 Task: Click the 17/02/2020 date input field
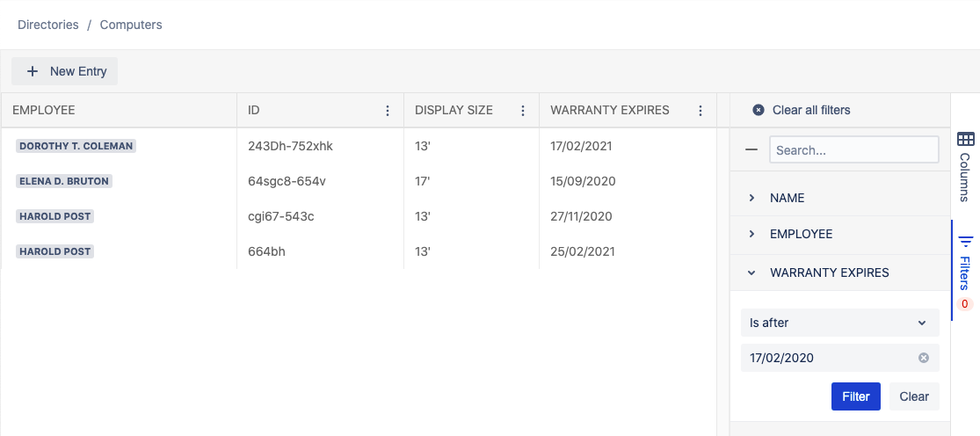826,358
